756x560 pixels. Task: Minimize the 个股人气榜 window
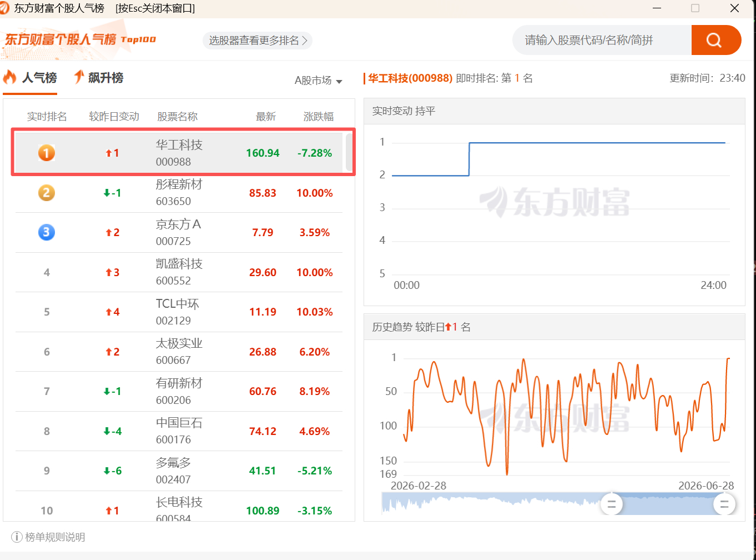657,8
